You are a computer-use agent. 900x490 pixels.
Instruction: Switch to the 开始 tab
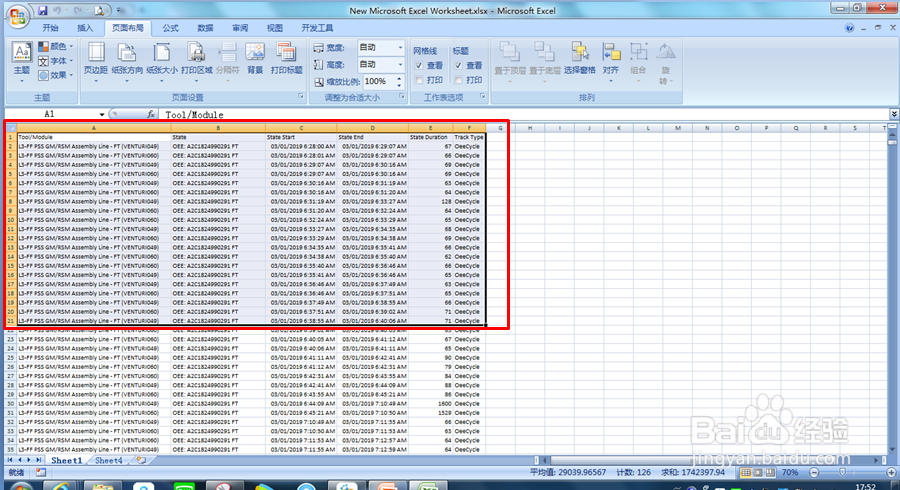tap(51, 28)
